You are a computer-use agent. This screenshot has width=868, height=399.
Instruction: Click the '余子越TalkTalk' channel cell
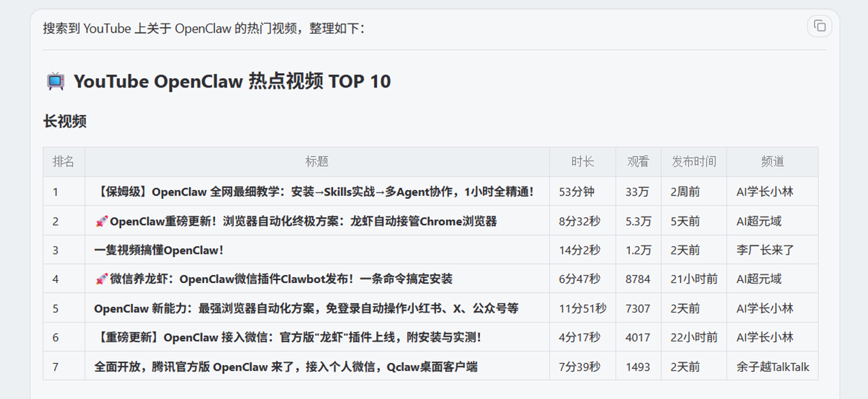click(773, 367)
